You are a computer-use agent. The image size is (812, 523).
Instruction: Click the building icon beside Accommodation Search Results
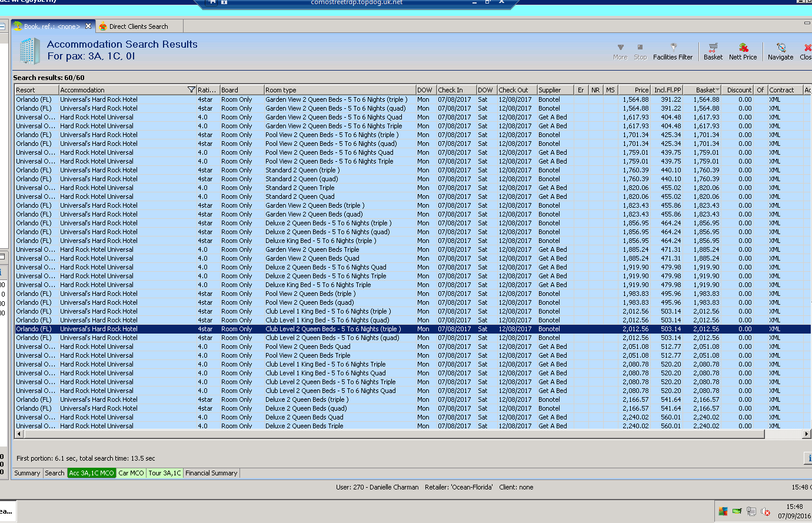[x=29, y=51]
